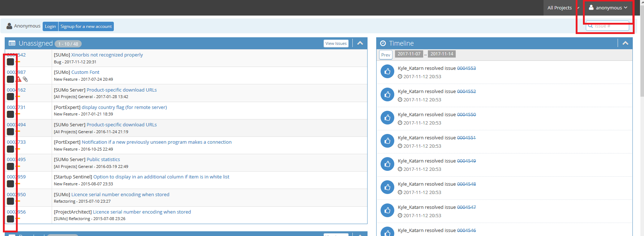Click the magnifier icon in the Issue # search box

click(591, 26)
